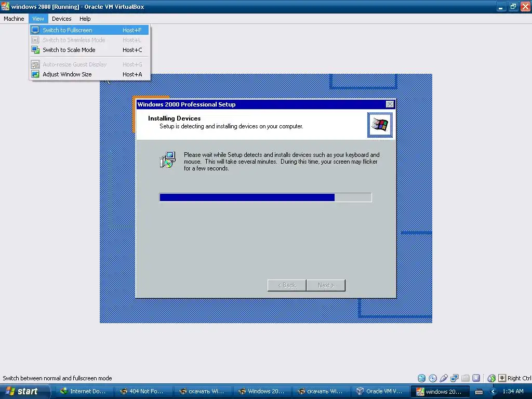Close the open View menu
Screen dimensions: 532x399
(38, 19)
